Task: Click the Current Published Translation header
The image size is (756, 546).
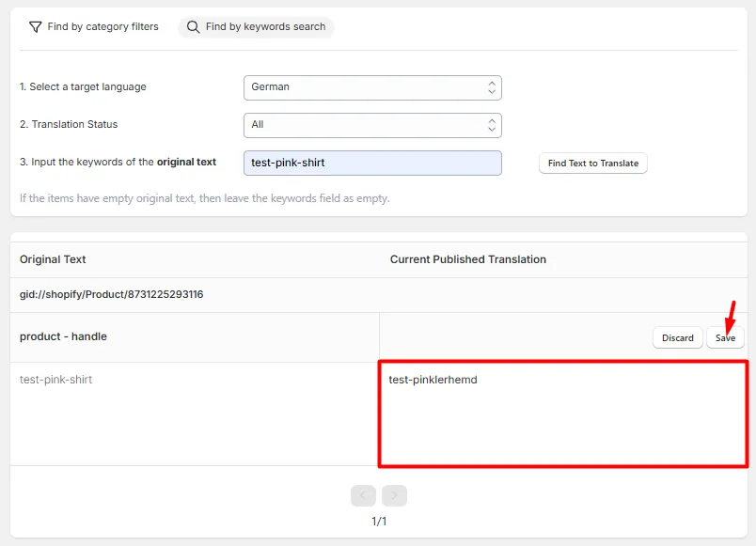Action: [x=467, y=259]
